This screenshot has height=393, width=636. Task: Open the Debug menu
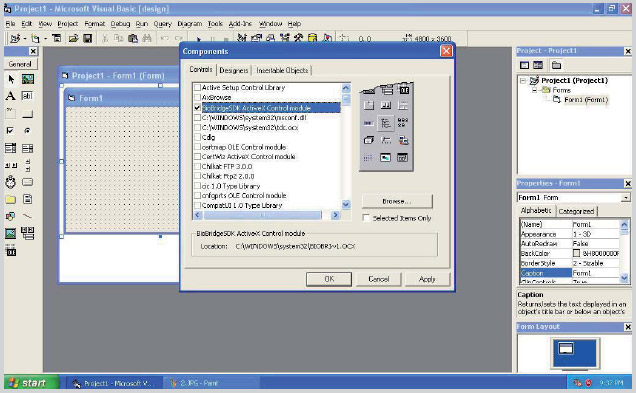pos(120,24)
